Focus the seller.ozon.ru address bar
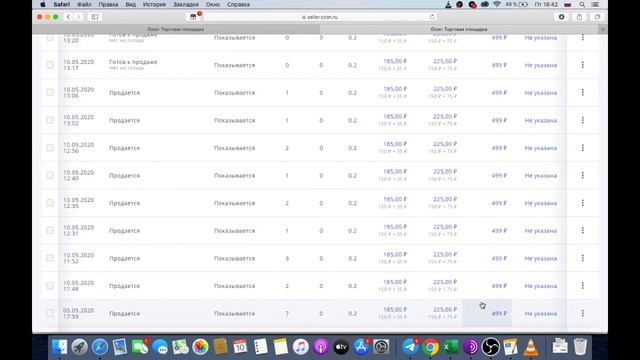This screenshot has height=360, width=640. click(320, 17)
